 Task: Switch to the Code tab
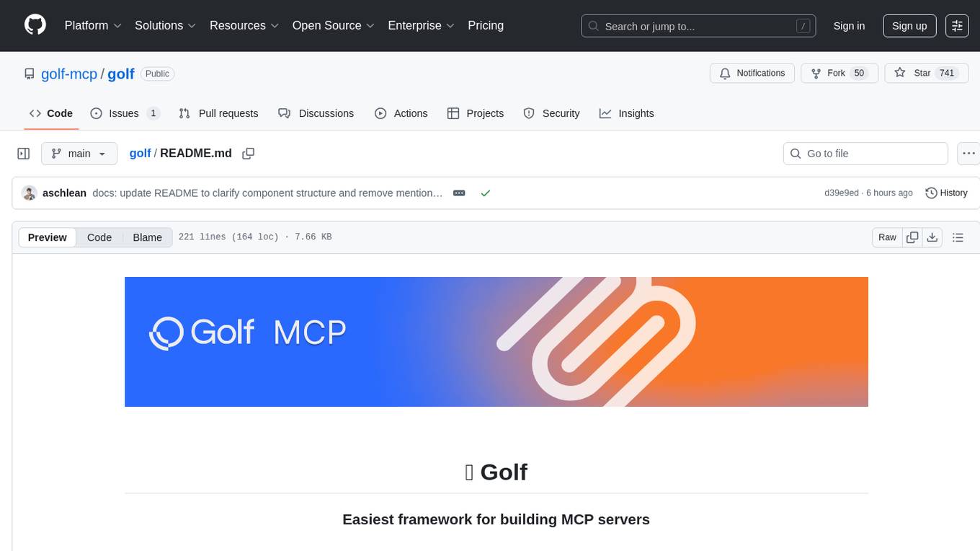coord(51,113)
